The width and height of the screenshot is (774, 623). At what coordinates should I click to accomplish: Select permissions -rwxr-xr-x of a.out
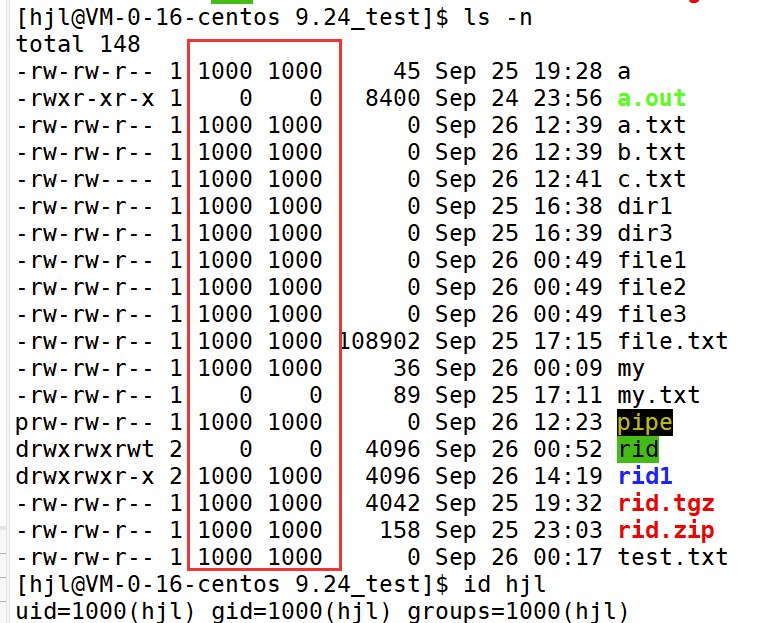(x=85, y=98)
